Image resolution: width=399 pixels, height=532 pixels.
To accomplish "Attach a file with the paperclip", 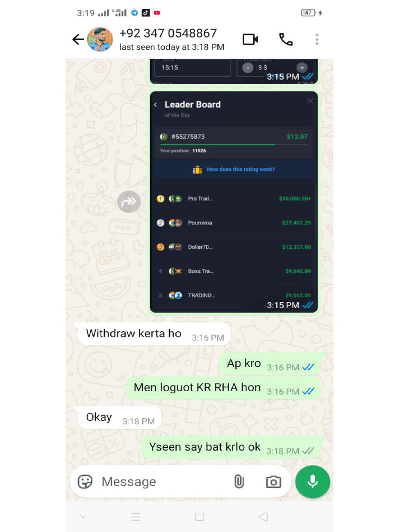I will click(x=239, y=482).
